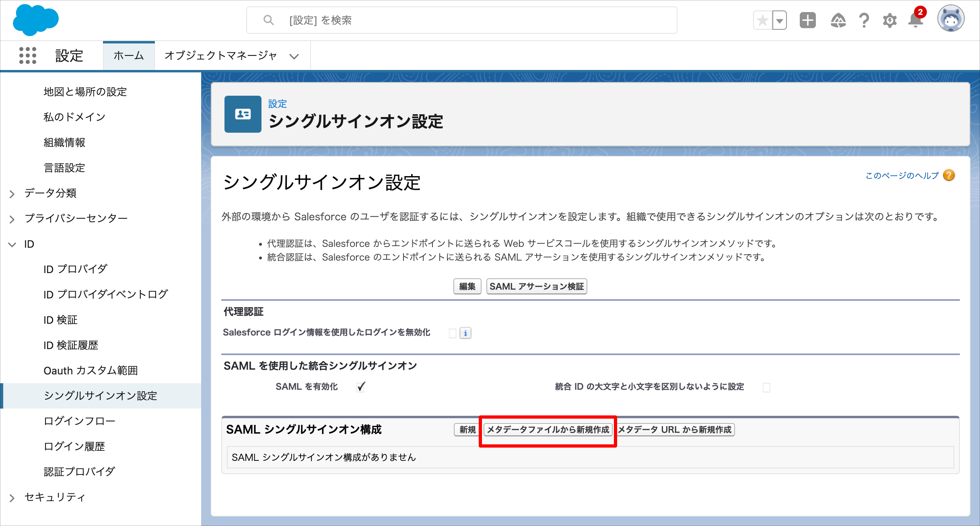Toggle the 統合 ID の大文字と小文字を区別しない checkbox

coord(766,387)
